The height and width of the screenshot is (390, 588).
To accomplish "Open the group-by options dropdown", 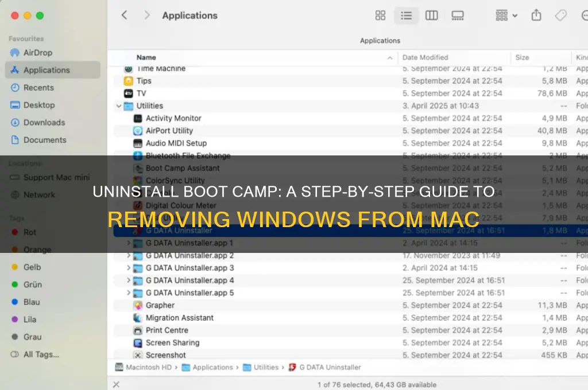I will coord(506,15).
